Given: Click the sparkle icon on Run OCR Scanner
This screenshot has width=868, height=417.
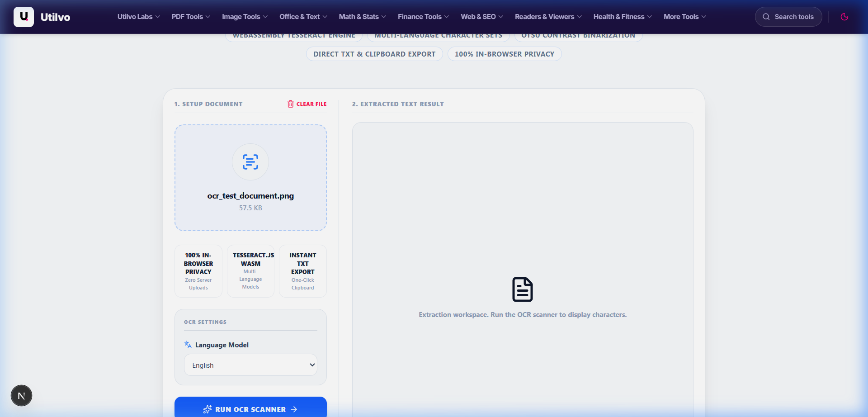Looking at the screenshot, I should [208, 409].
